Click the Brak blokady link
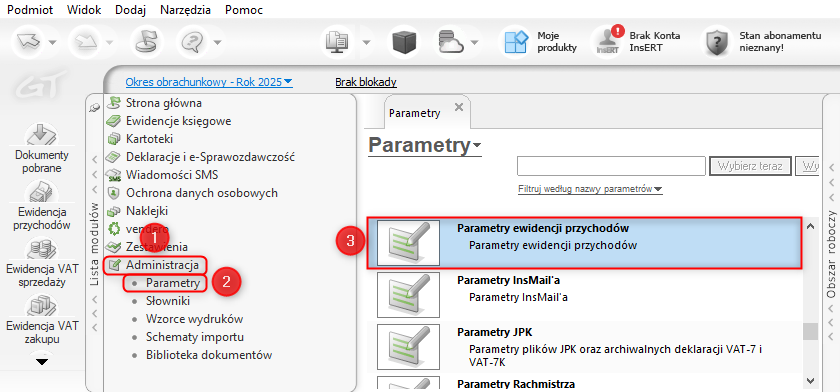Screen dimensions: 840x392 click(366, 82)
